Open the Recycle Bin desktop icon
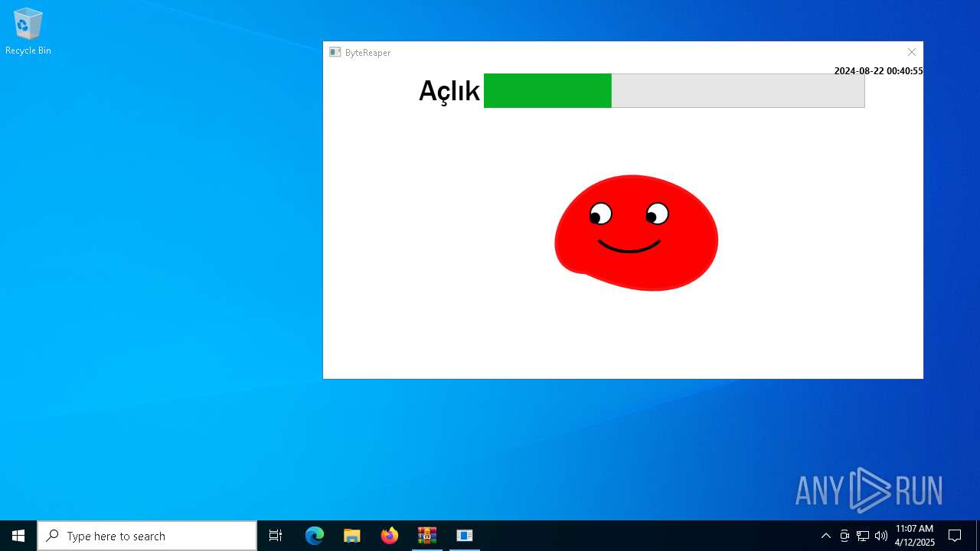Screen dimensions: 980x551 pyautogui.click(x=28, y=31)
